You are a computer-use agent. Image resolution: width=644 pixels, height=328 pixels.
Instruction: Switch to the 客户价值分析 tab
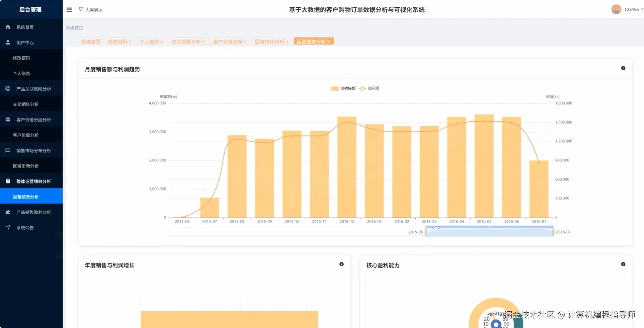click(228, 42)
